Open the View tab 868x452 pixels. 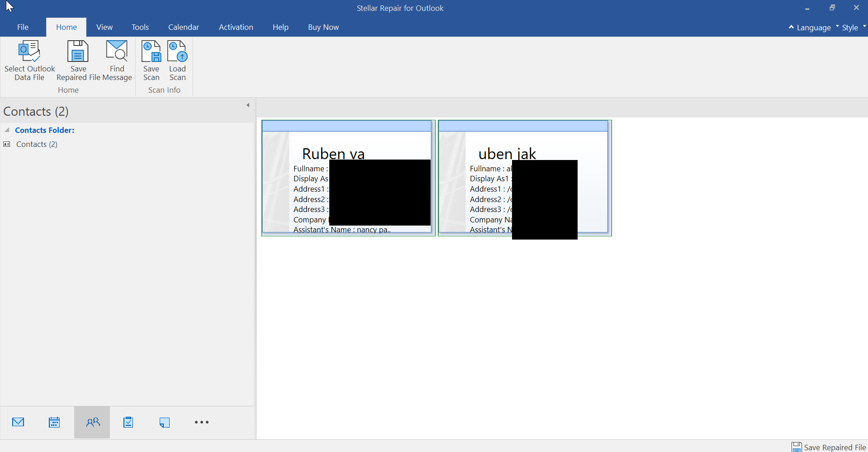pyautogui.click(x=104, y=27)
